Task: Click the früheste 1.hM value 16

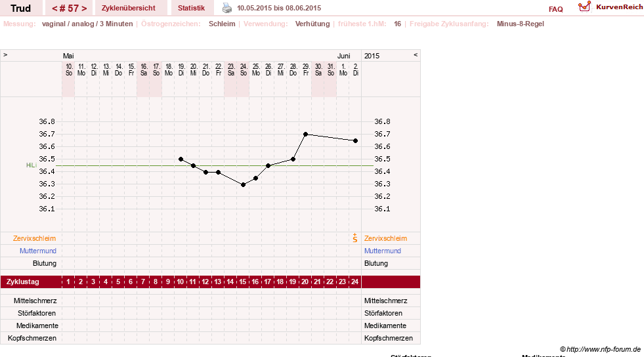Action: [x=398, y=24]
